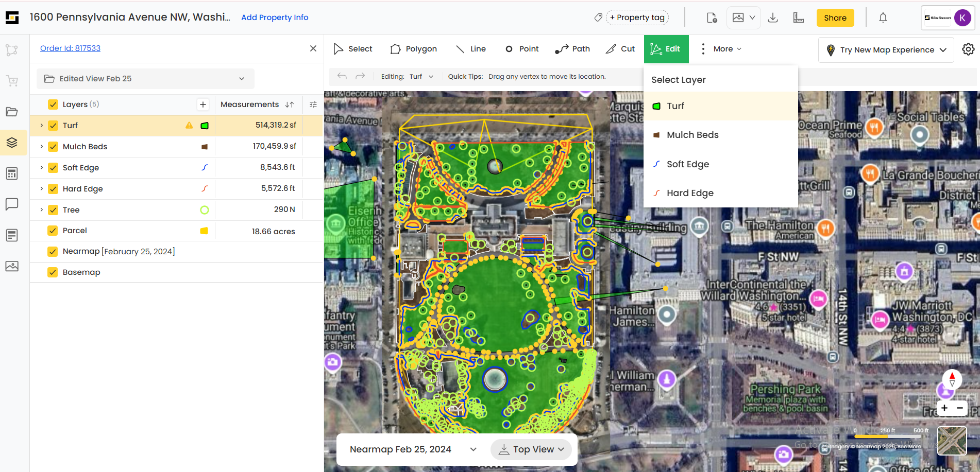The width and height of the screenshot is (980, 472).
Task: Choose the Path tool
Action: click(572, 49)
